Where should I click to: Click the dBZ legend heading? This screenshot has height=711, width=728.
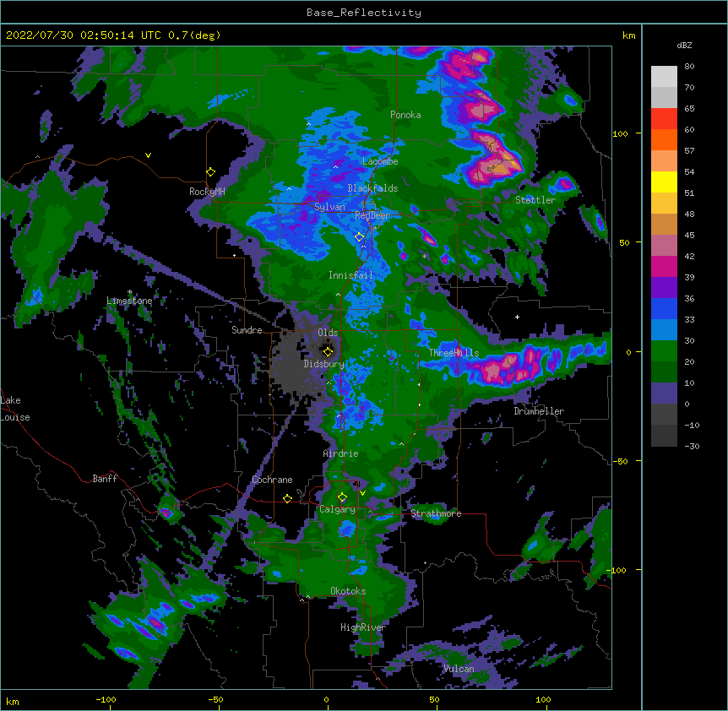coord(684,45)
